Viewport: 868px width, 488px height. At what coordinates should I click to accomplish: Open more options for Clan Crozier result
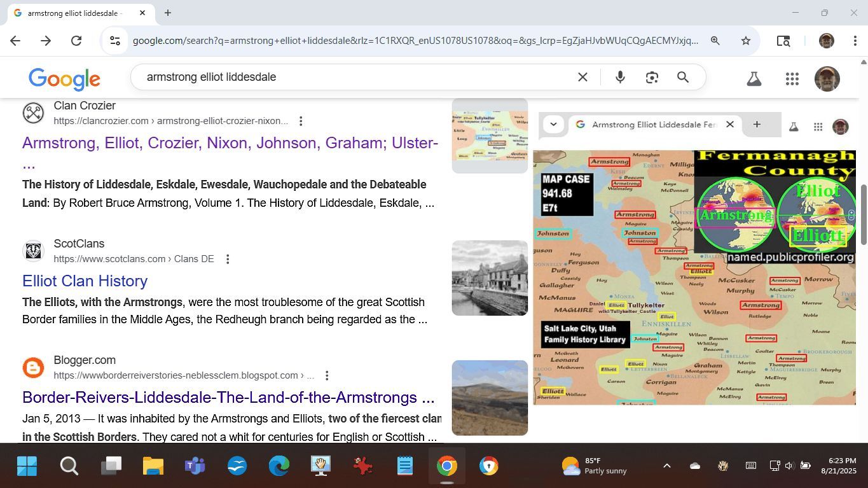click(x=301, y=121)
